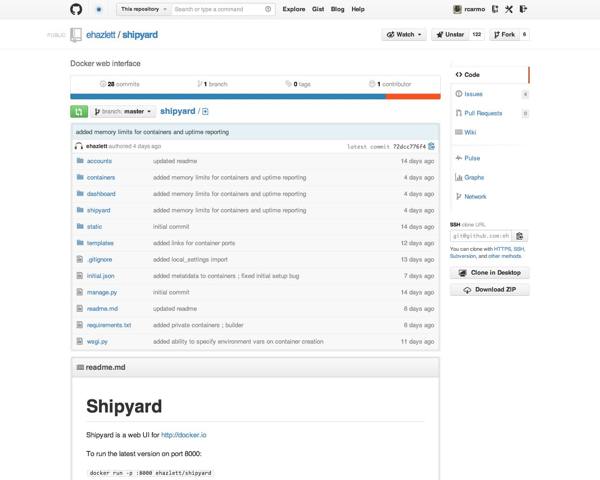Open the Pull Requests tab
This screenshot has height=480, width=600.
click(x=482, y=113)
